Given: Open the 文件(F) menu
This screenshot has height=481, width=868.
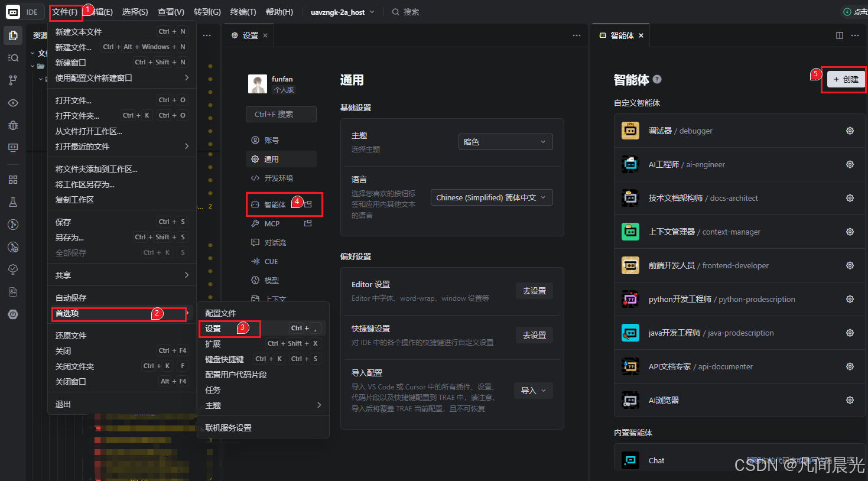Looking at the screenshot, I should [x=65, y=12].
